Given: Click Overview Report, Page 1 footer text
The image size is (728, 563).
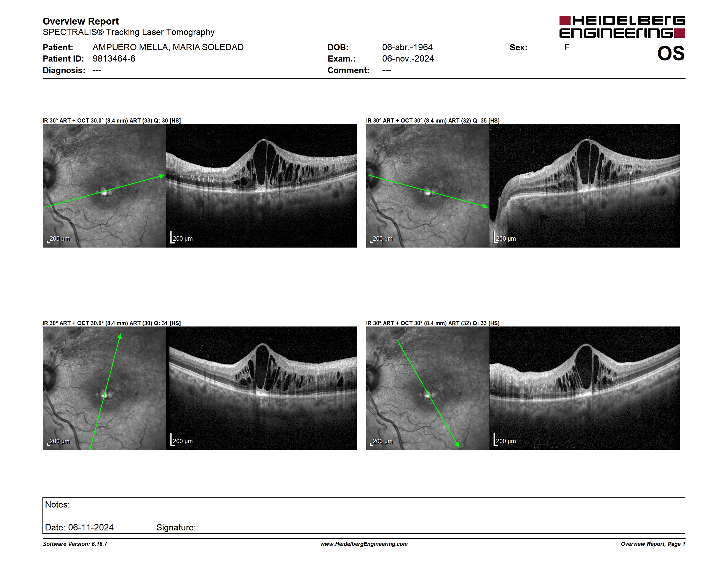Looking at the screenshot, I should click(653, 544).
